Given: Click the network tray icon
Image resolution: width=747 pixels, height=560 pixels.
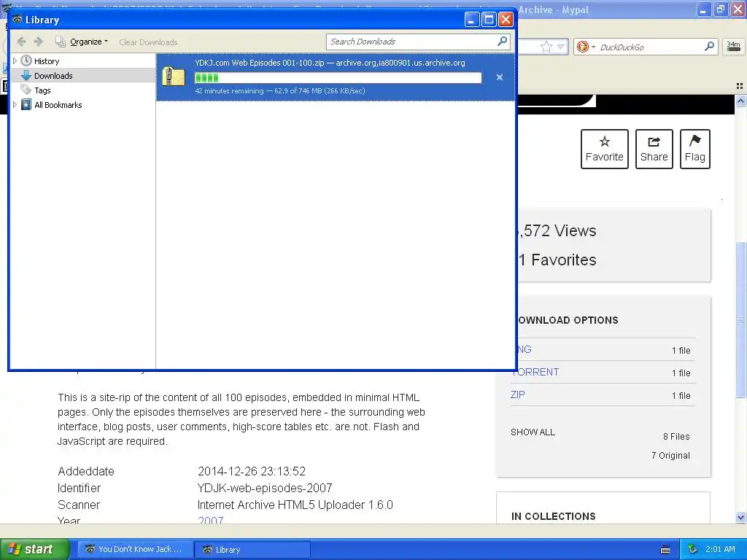Looking at the screenshot, I should coord(693,550).
